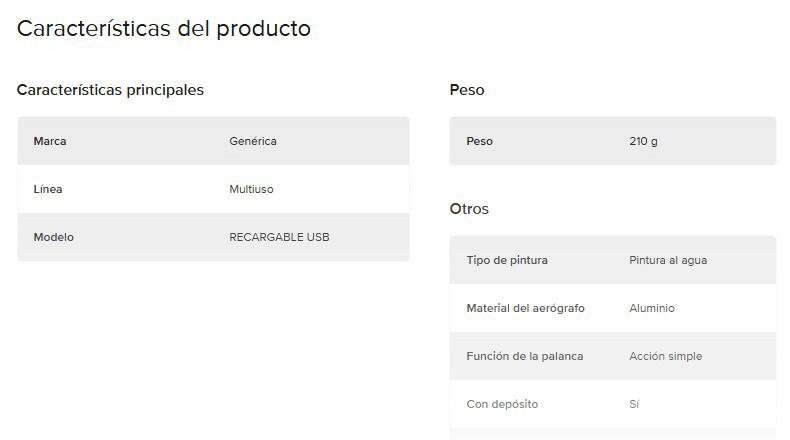Click the "Otros" section heading

pyautogui.click(x=469, y=209)
